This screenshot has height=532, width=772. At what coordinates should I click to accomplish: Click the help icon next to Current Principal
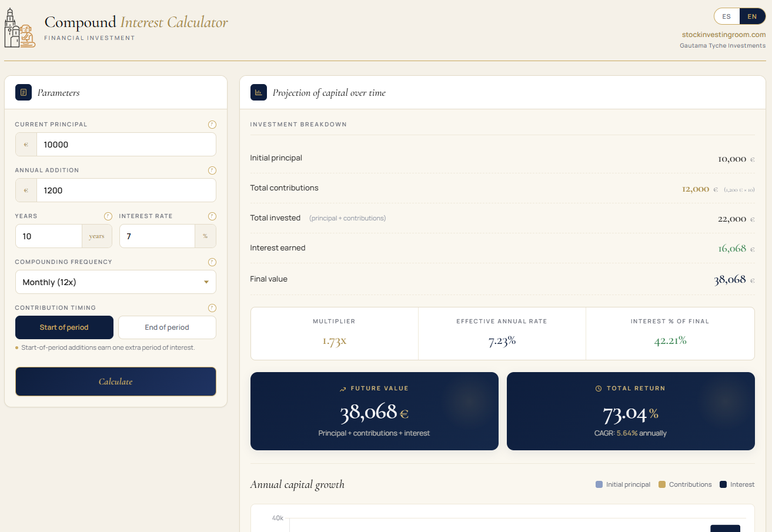212,125
